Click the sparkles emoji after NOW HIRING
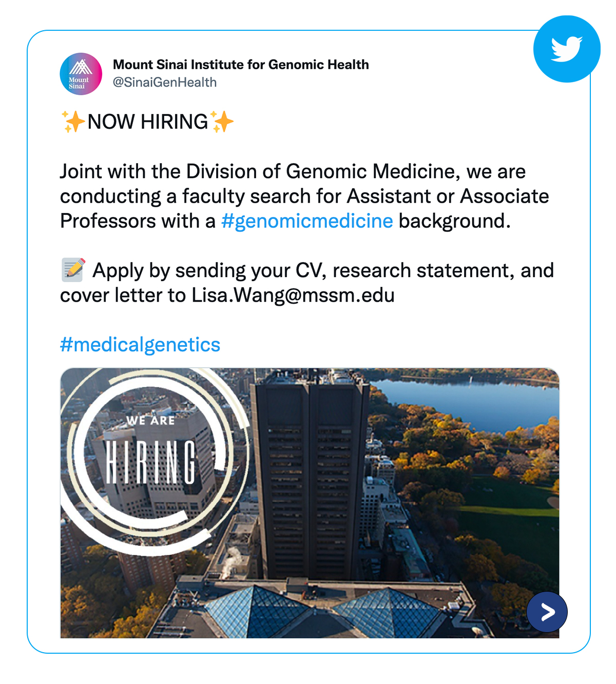This screenshot has width=616, height=684. 222,122
